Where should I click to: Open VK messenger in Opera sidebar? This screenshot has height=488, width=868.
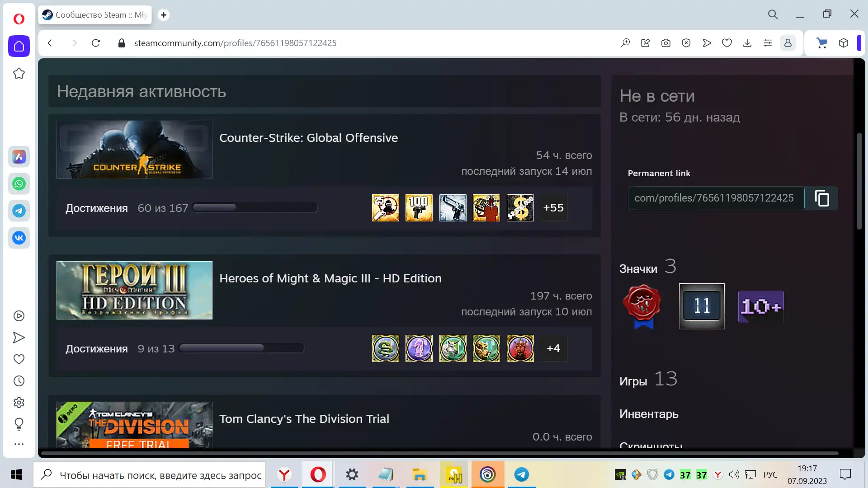[19, 238]
